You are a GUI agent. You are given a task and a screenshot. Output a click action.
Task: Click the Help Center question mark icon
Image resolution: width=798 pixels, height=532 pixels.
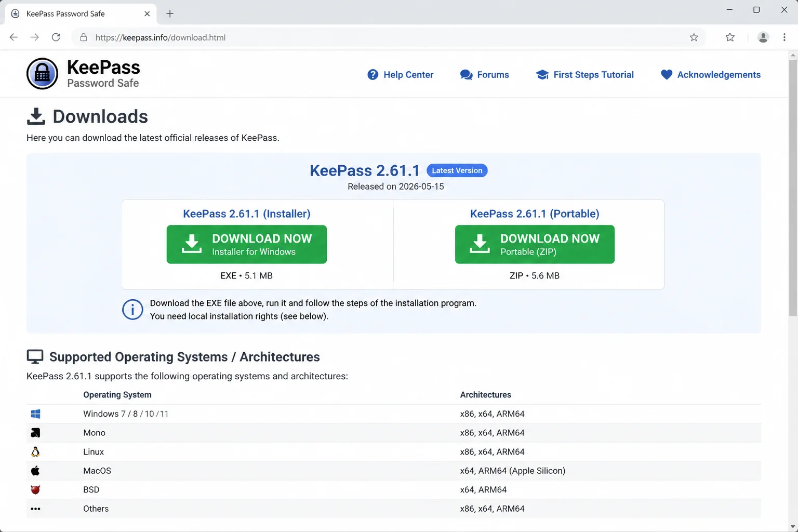coord(373,75)
